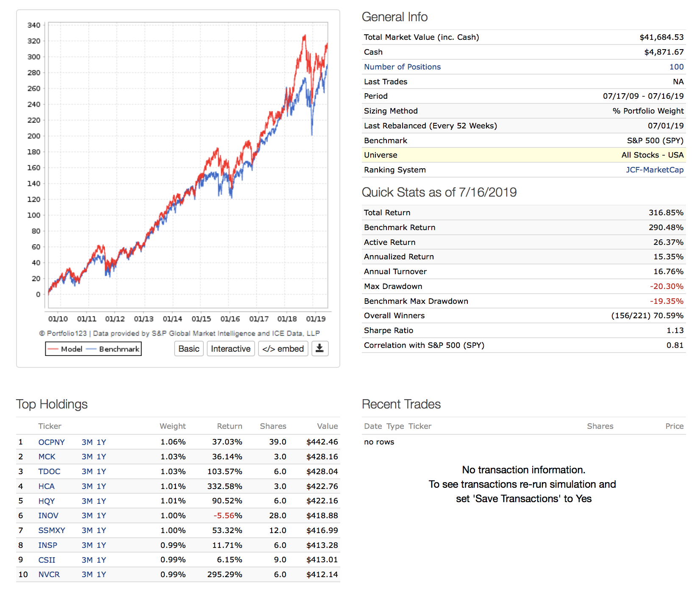Open the Number of Positions link
Viewport: 700px width, 589px height.
402,67
